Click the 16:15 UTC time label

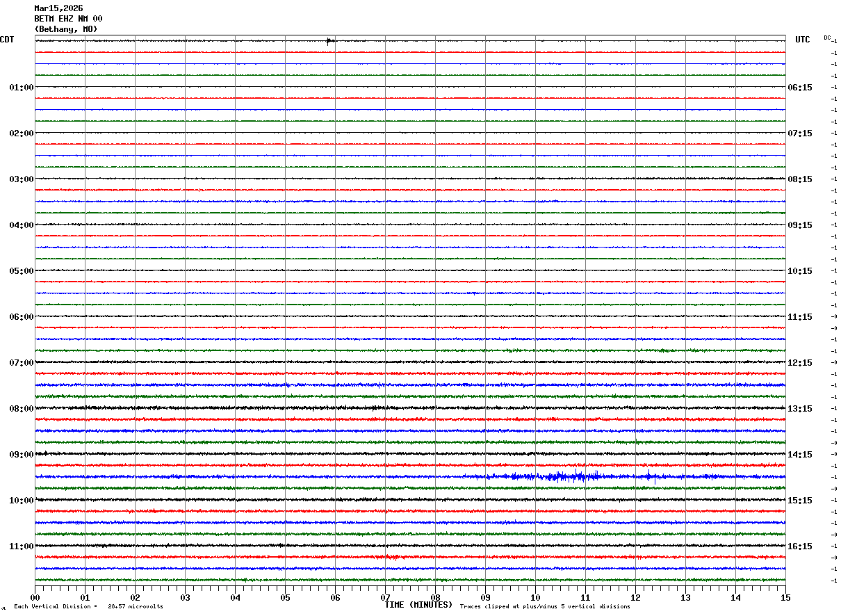[x=799, y=546]
